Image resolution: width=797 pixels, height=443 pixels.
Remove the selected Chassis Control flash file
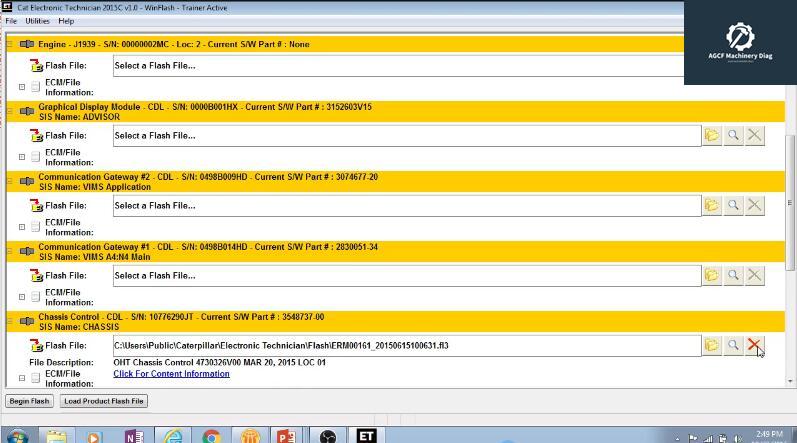[x=755, y=345]
